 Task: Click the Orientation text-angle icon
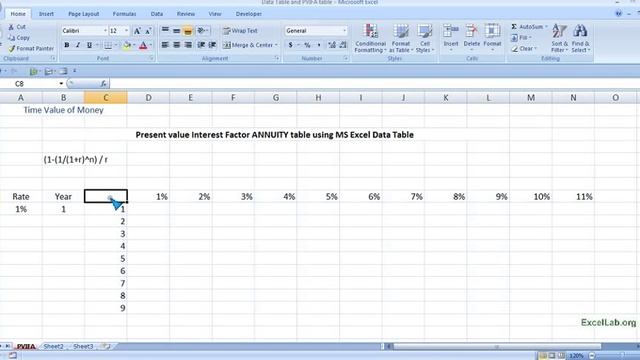click(x=202, y=31)
